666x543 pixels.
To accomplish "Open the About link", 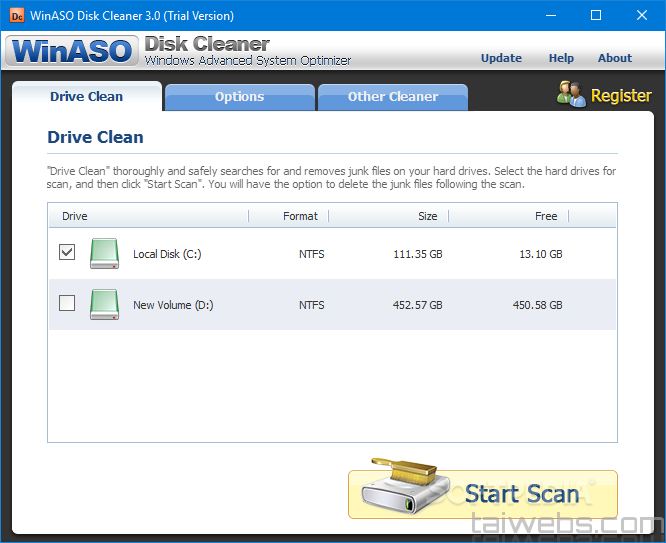I will (x=615, y=58).
